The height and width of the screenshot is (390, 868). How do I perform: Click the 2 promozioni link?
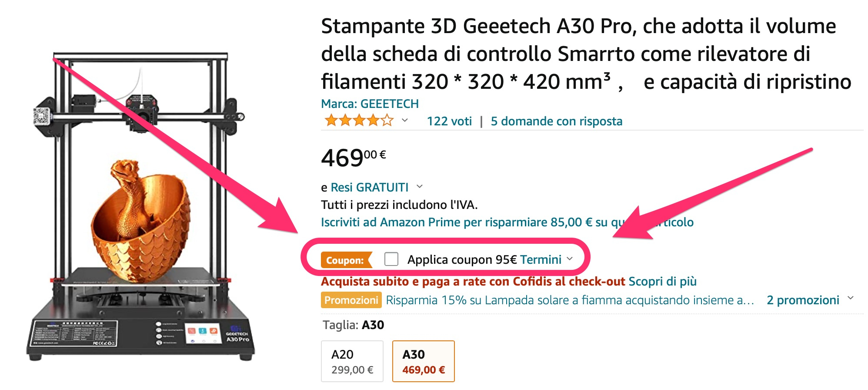coord(803,300)
